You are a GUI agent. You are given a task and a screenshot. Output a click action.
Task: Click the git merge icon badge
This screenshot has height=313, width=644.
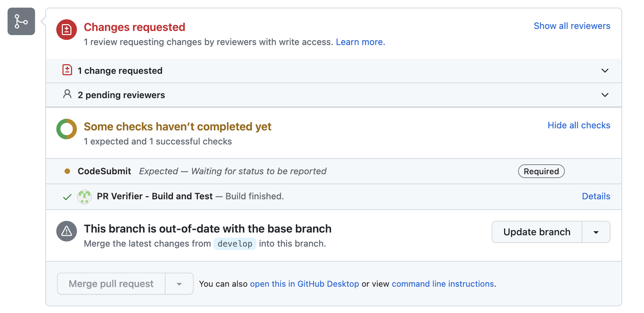click(x=21, y=22)
